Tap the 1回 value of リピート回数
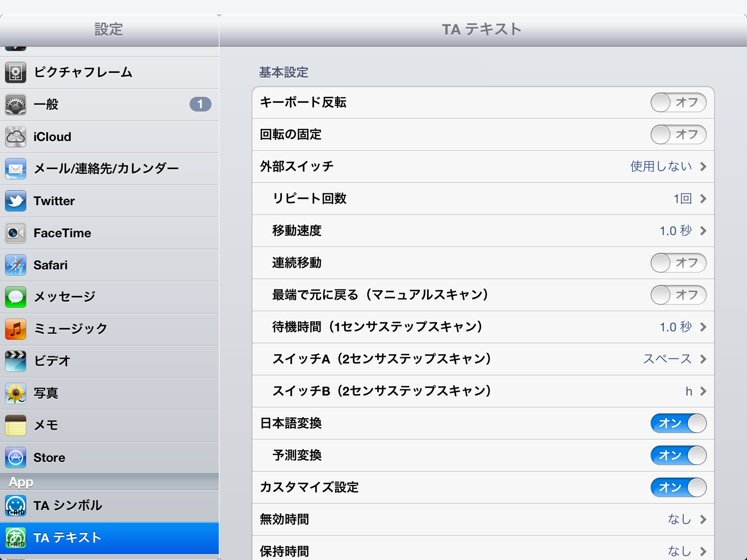This screenshot has height=560, width=747. pos(682,199)
